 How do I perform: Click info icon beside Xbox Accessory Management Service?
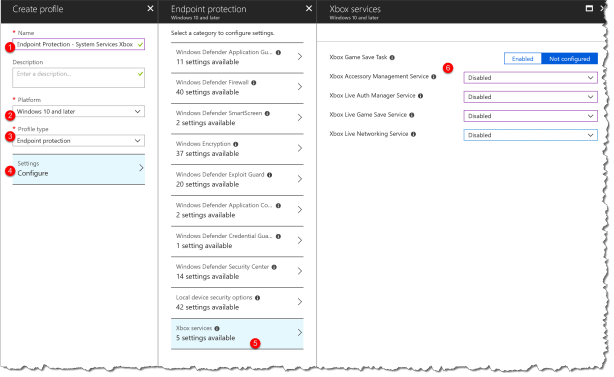[x=433, y=77]
